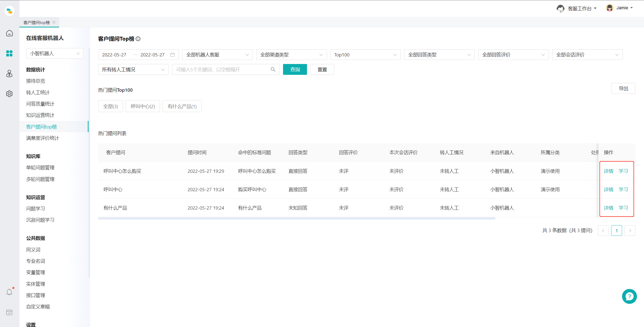Screen dimensions: 644x327
Task: Open the notification bell icon
Action: click(x=9, y=292)
